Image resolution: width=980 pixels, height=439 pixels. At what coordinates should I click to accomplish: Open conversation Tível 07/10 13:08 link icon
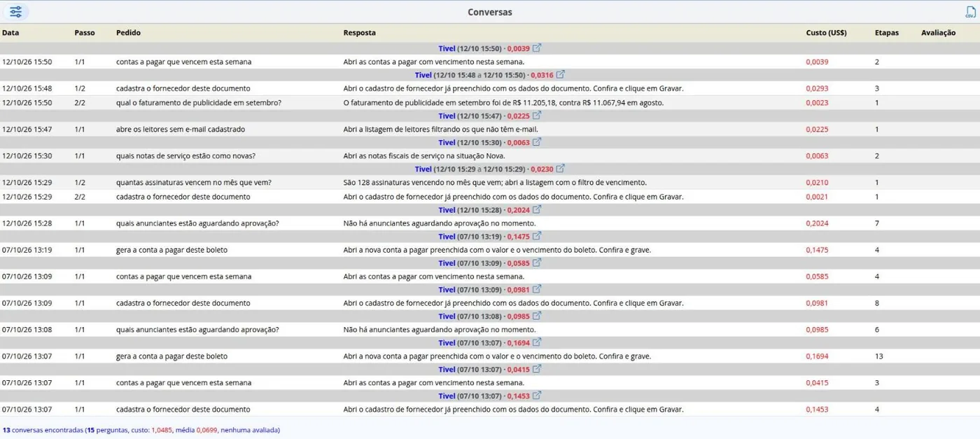pyautogui.click(x=537, y=316)
